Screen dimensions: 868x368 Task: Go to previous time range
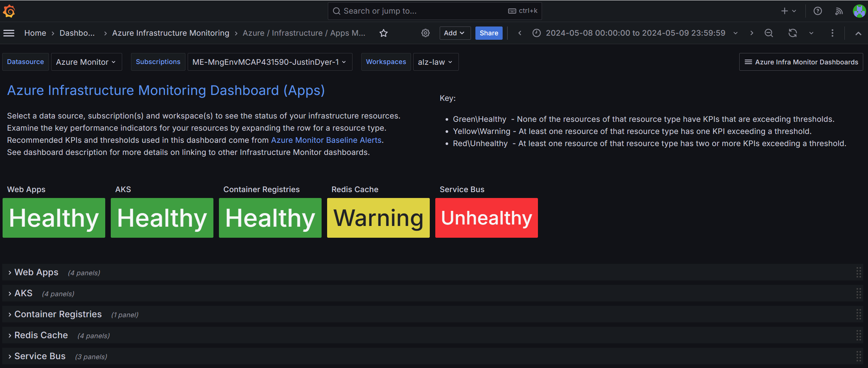coord(520,33)
